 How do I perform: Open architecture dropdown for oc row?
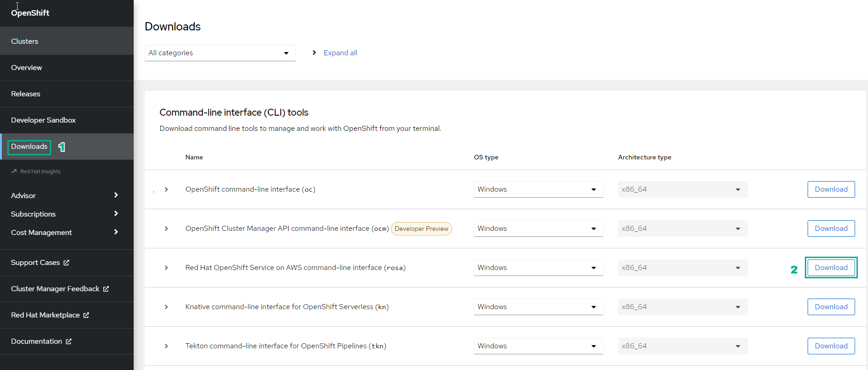coord(683,189)
